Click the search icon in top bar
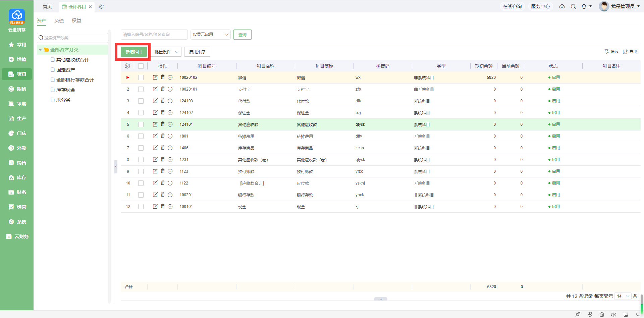The width and height of the screenshot is (644, 318). pos(573,6)
